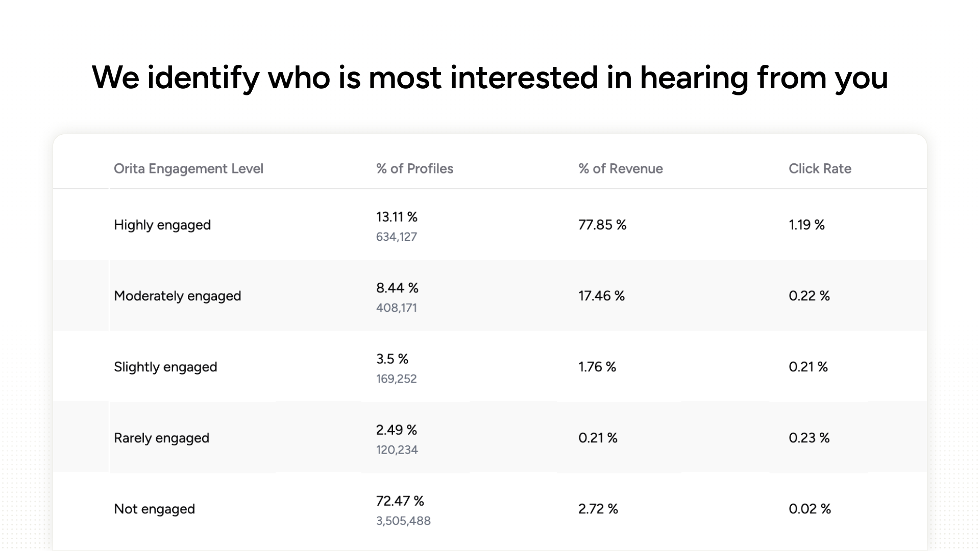980x551 pixels.
Task: Select the 634,127 profile count
Action: [x=397, y=237]
